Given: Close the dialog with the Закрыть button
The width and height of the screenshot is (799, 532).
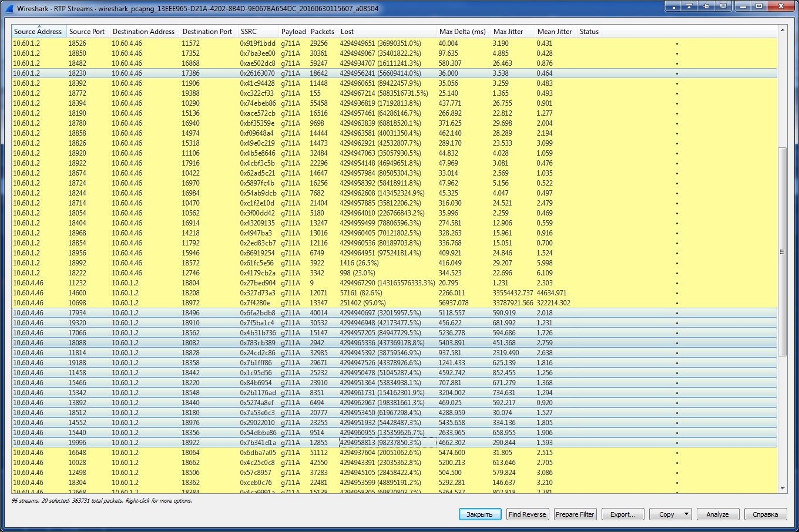Looking at the screenshot, I should point(479,514).
